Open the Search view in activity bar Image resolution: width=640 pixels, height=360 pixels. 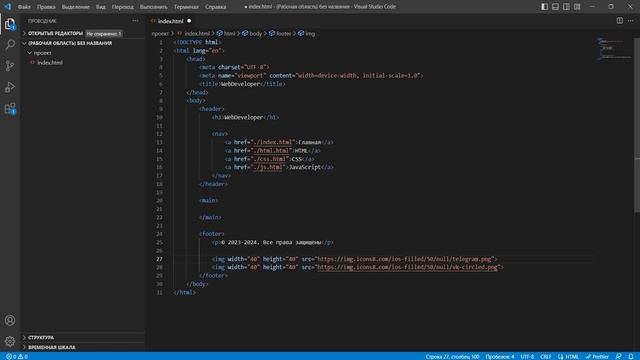coord(10,44)
